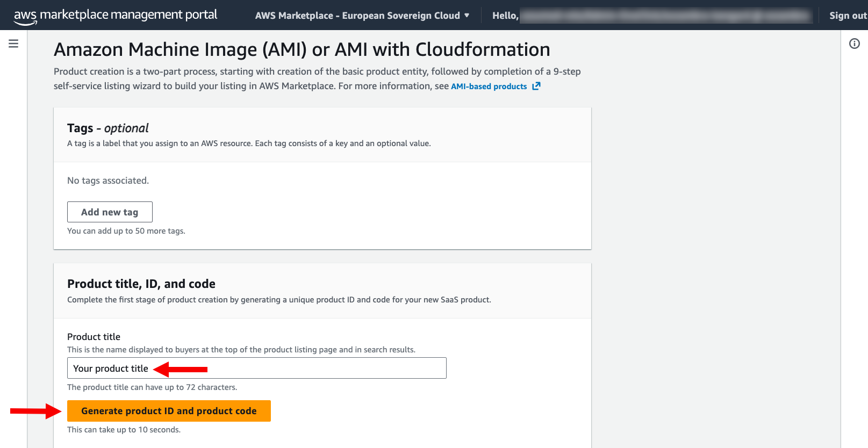Image resolution: width=868 pixels, height=448 pixels.
Task: Click the AWS Marketplace Management Portal logo
Action: click(116, 16)
